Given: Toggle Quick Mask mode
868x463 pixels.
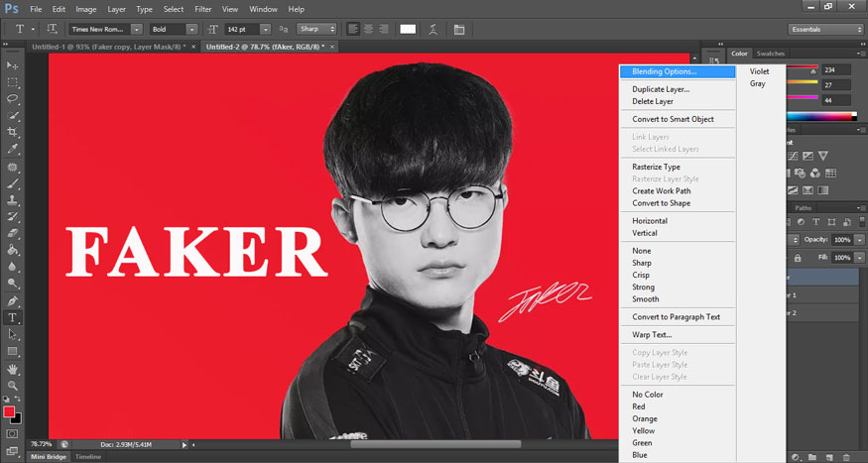Looking at the screenshot, I should coord(12,434).
